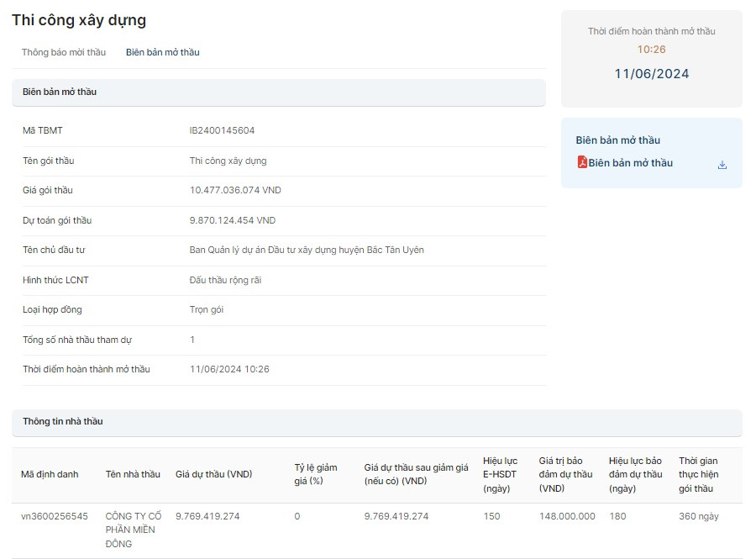Screen dimensions: 756x559
Task: Click the Mã định danh column header
Action: click(50, 474)
